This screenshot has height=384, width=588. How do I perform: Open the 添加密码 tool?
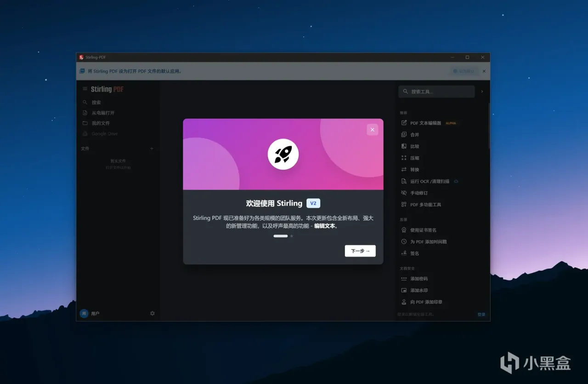pyautogui.click(x=419, y=279)
